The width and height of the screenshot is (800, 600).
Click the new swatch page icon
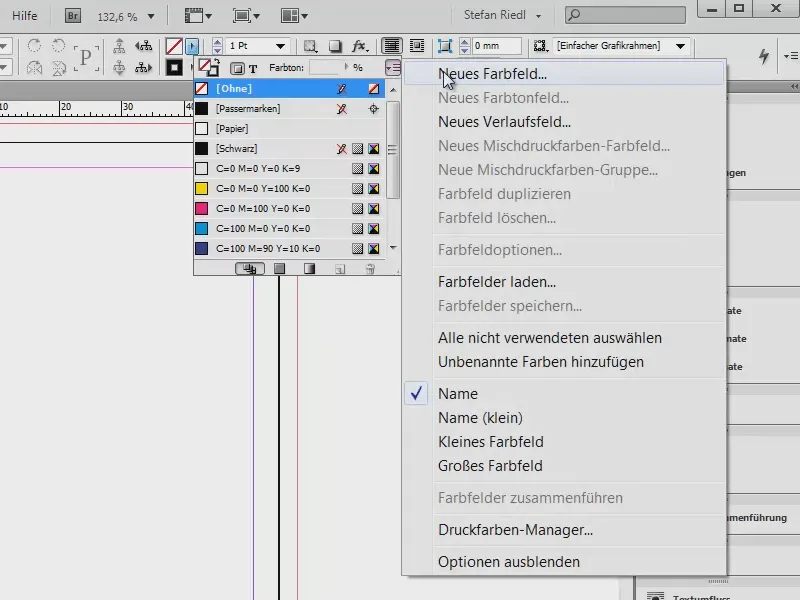[340, 269]
